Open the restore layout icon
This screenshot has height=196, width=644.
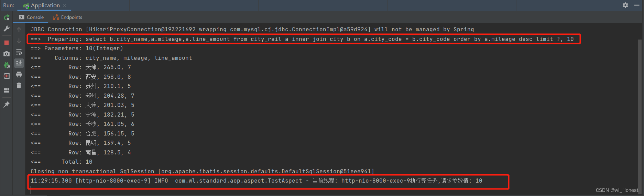pyautogui.click(x=7, y=90)
